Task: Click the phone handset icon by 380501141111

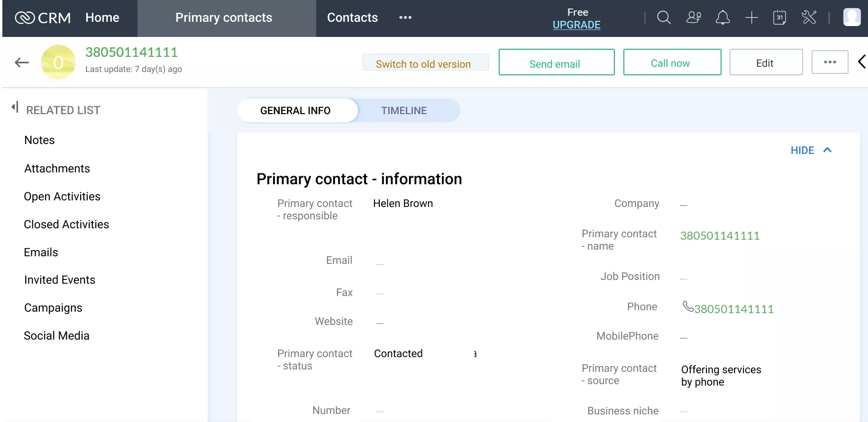Action: [x=688, y=306]
